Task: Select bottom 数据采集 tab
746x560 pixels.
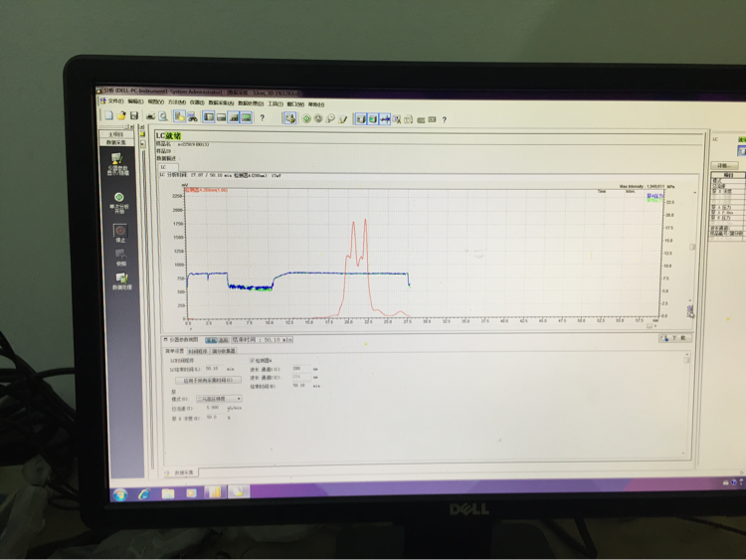Action: (x=181, y=472)
